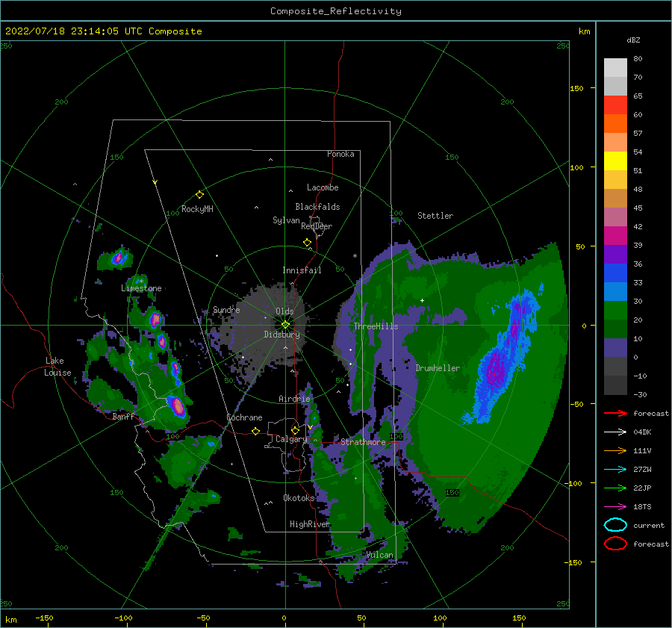Click the Olds label

pos(284,311)
